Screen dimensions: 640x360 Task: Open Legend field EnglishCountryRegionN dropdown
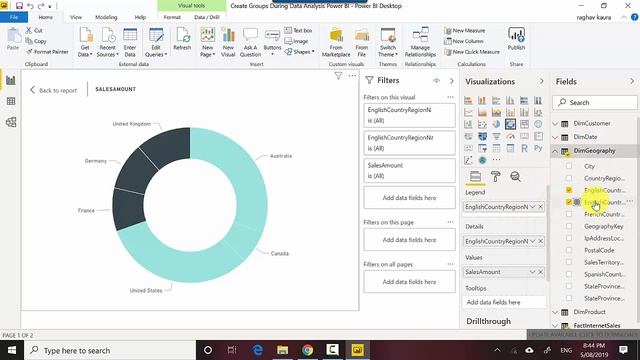click(532, 207)
